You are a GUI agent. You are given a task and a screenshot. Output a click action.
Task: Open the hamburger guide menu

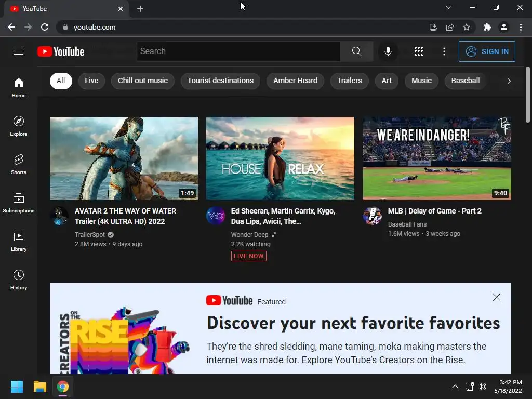(19, 51)
